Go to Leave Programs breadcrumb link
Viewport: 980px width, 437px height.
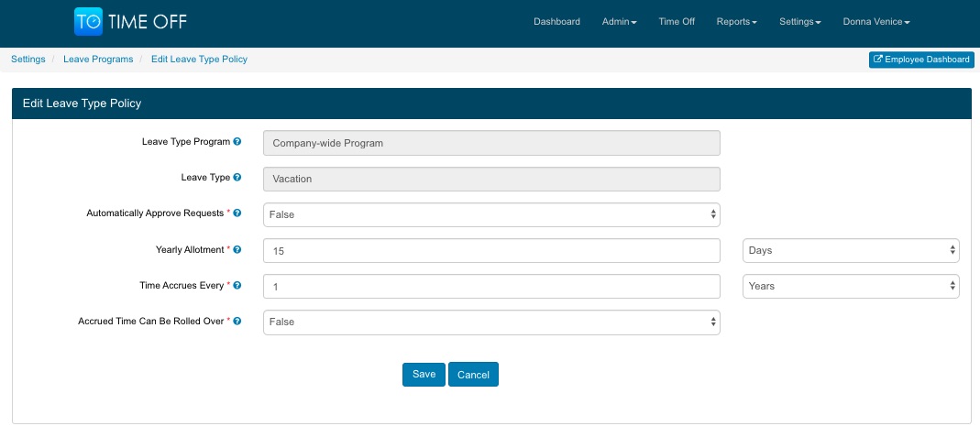98,59
